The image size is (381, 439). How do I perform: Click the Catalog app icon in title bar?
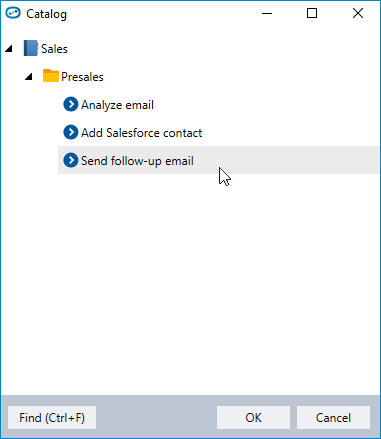pyautogui.click(x=13, y=13)
